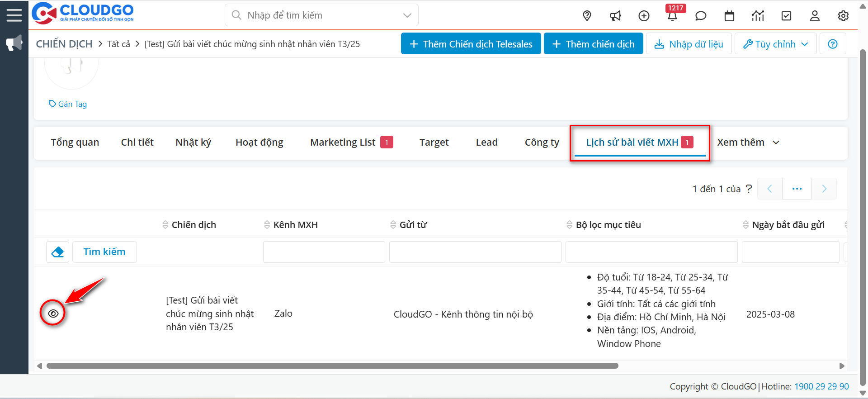
Task: Click Thêm Chiến dịch Telesales button
Action: click(x=471, y=44)
